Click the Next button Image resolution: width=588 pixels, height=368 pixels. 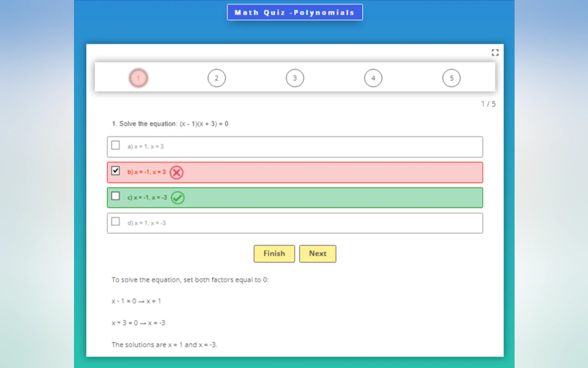point(317,254)
